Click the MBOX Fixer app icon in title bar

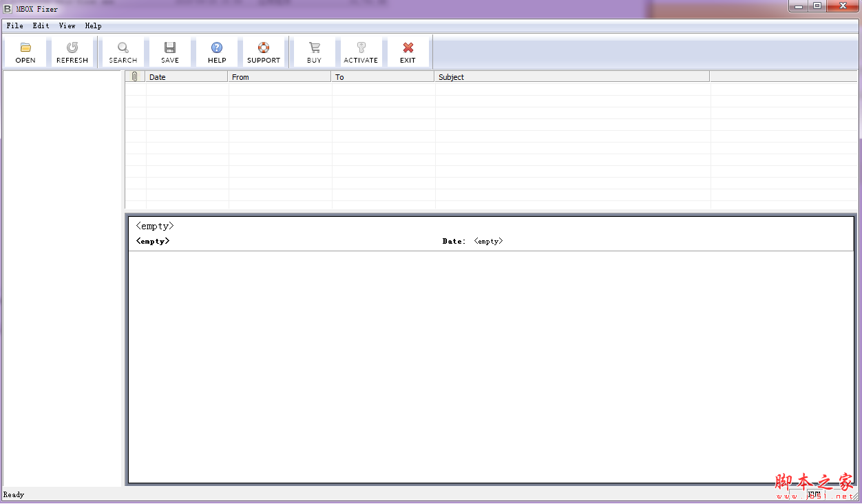(8, 9)
